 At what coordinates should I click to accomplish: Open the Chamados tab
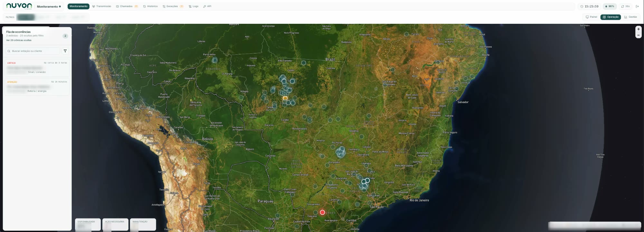point(127,6)
